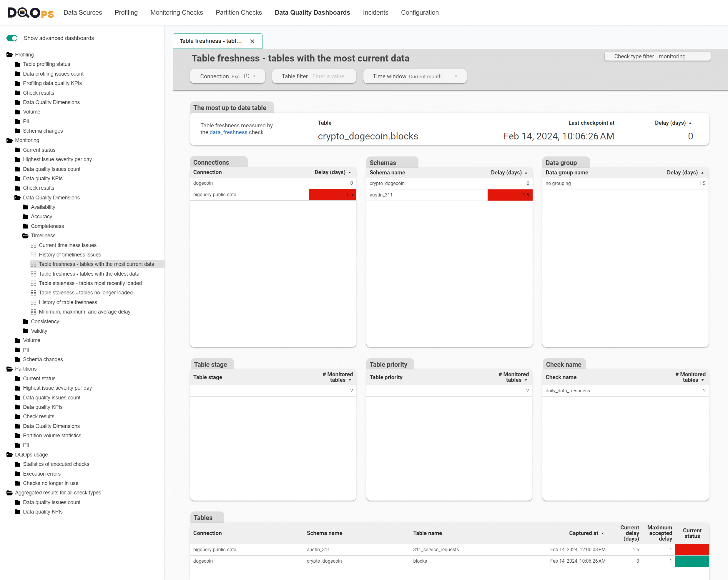Select Data Sources in the top menu

(x=83, y=12)
